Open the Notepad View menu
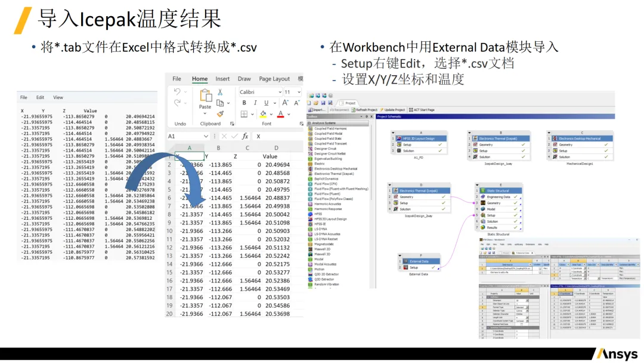This screenshot has width=644, height=363. [58, 97]
